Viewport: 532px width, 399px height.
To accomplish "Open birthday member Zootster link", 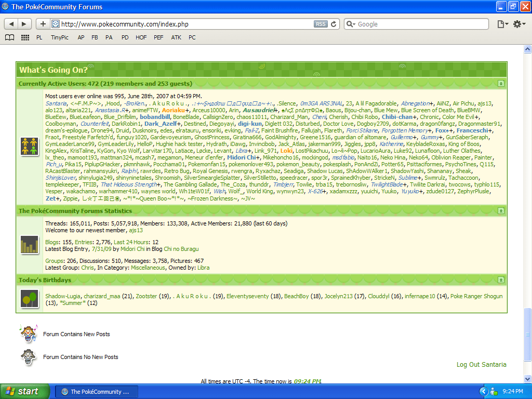I will click(147, 296).
